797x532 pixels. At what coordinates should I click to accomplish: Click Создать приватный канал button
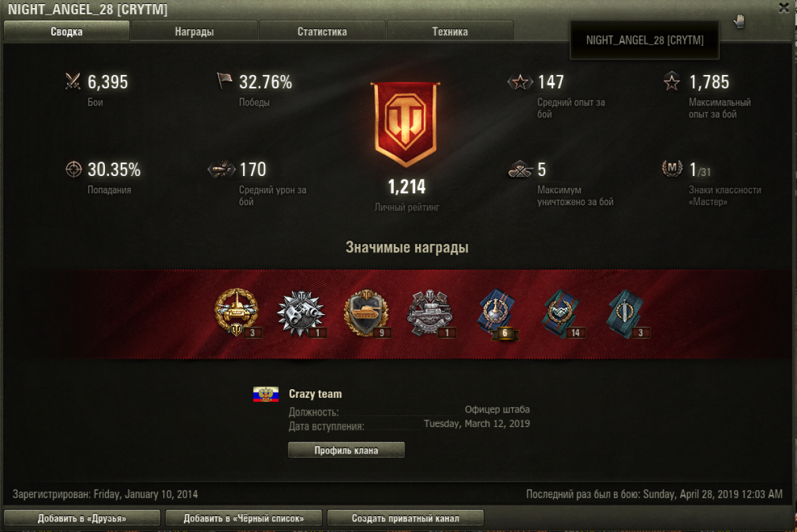[x=405, y=518]
